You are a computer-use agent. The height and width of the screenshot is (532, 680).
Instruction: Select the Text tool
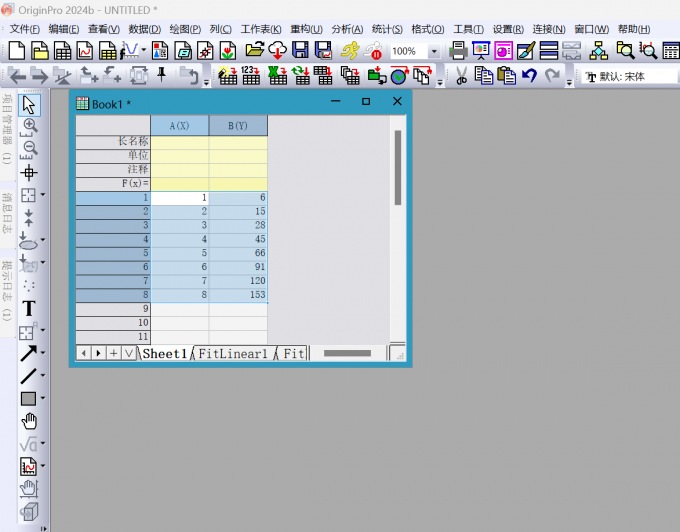point(29,309)
